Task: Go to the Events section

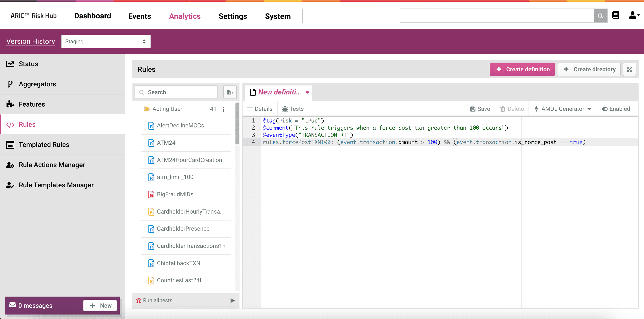Action: pyautogui.click(x=139, y=16)
